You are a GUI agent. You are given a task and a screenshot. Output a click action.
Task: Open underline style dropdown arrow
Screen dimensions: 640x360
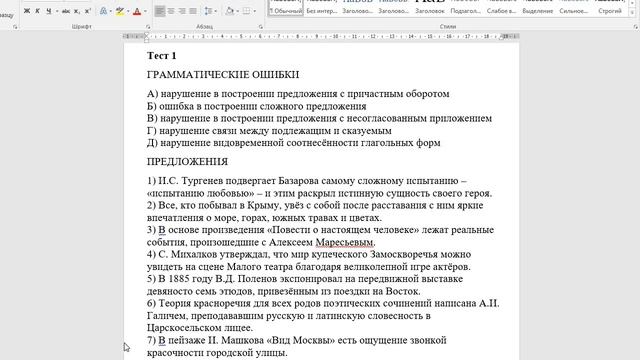pyautogui.click(x=57, y=11)
